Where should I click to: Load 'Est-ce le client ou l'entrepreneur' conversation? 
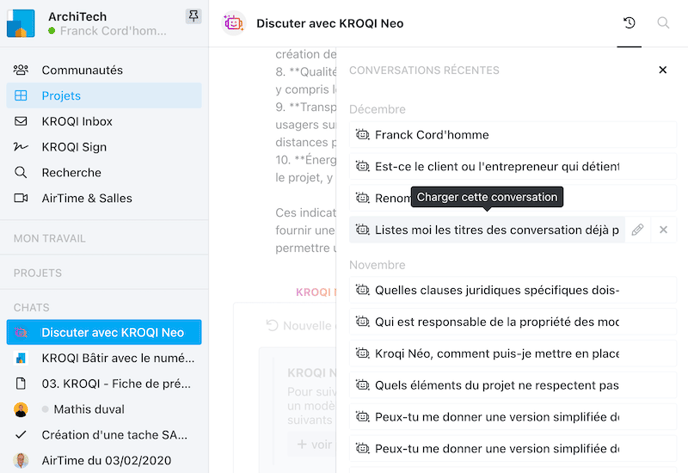(512, 166)
